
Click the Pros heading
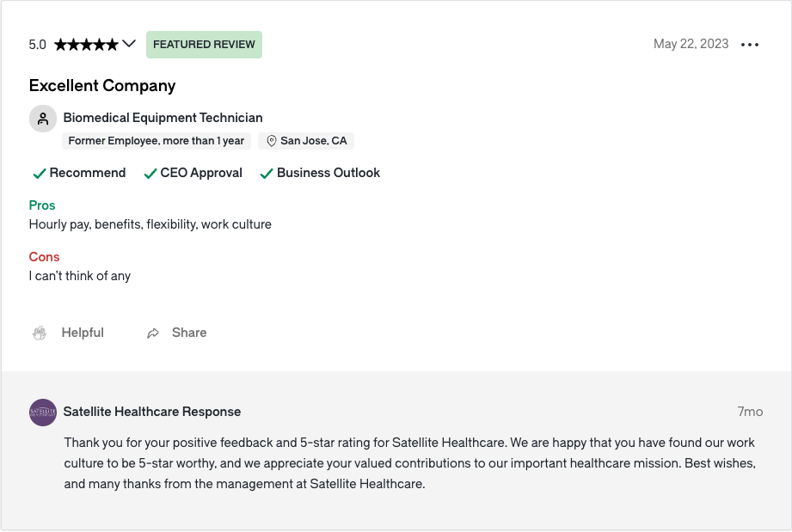click(42, 205)
